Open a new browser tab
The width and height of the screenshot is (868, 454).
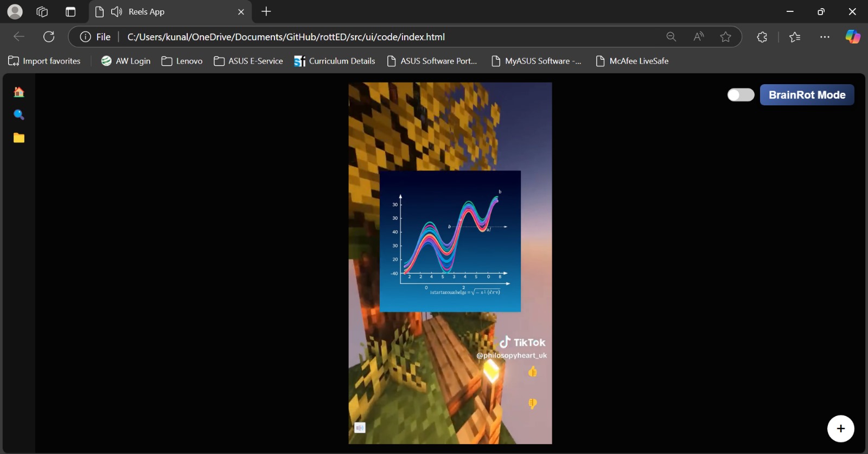[x=266, y=11]
